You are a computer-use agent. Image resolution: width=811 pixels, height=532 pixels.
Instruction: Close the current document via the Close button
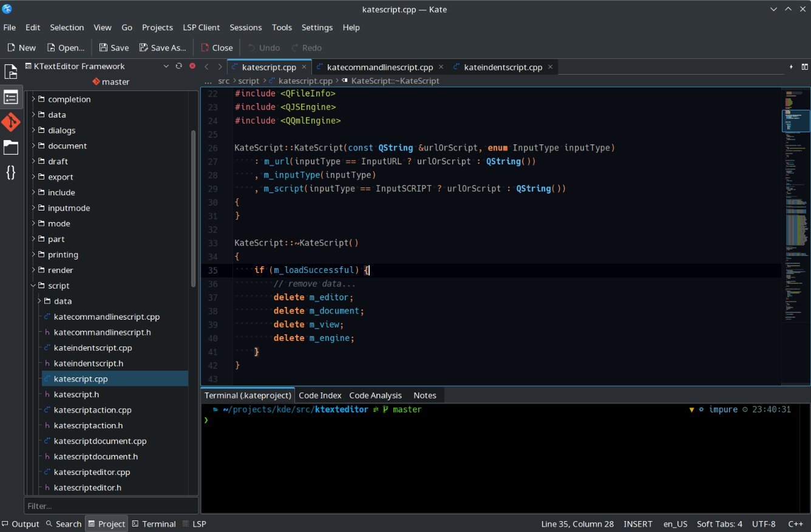click(216, 47)
